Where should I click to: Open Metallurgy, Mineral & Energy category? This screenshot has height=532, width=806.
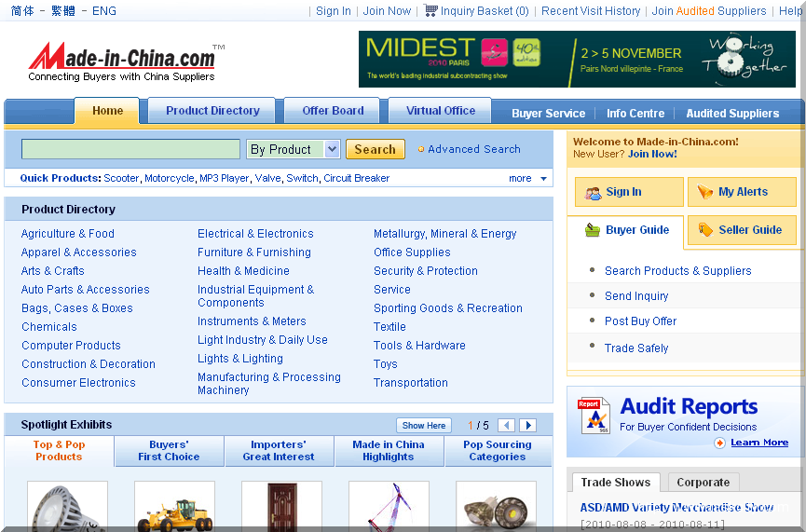tap(444, 234)
